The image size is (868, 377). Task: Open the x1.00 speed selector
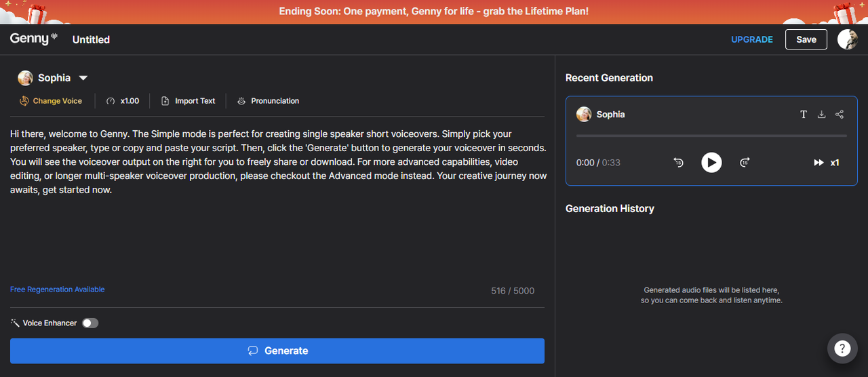(123, 101)
